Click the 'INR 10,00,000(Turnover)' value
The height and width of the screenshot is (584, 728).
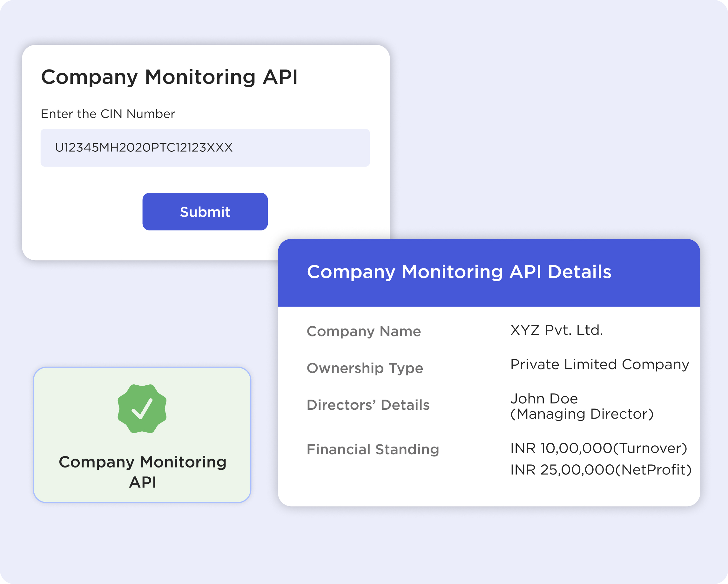[599, 448]
